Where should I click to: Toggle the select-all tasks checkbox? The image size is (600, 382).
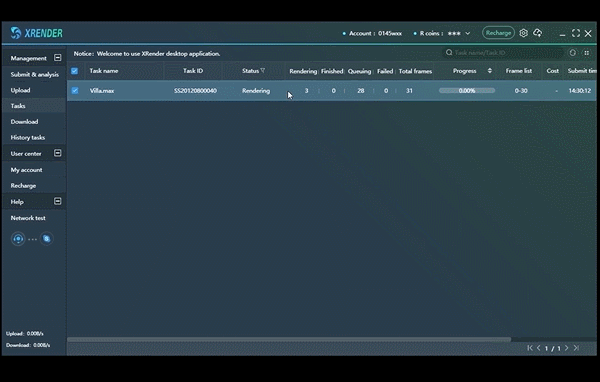coord(75,71)
